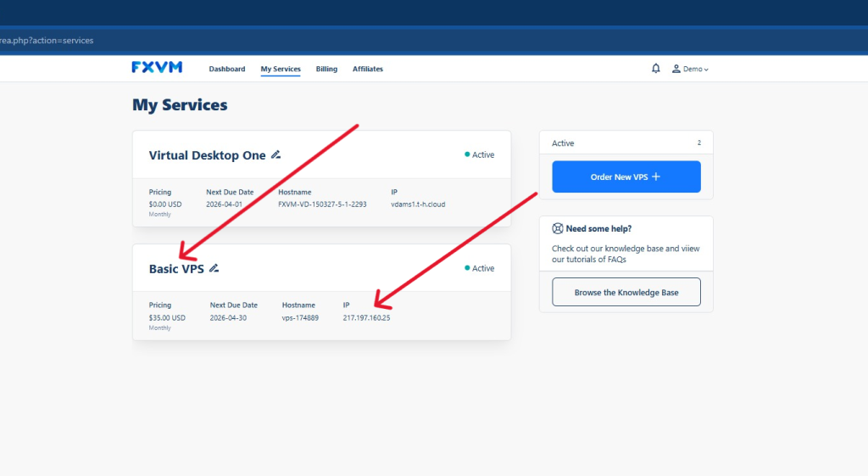Click the user profile icon

coord(676,69)
